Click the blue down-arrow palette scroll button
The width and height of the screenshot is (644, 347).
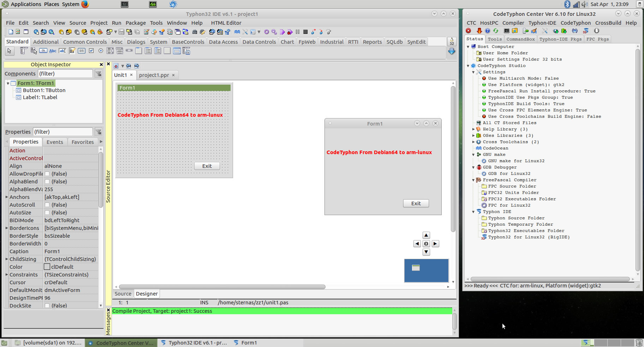coord(452,51)
